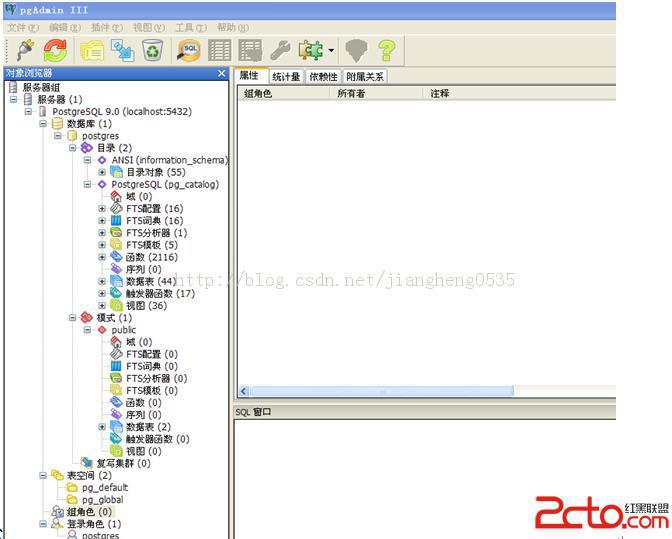Select the pg_global tablespace
This screenshot has width=672, height=539.
coord(102,500)
